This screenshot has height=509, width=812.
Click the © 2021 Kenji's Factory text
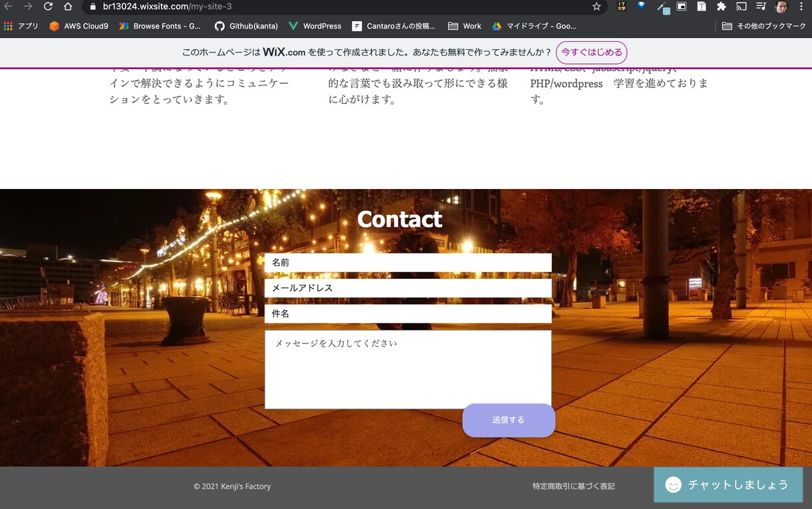point(232,486)
